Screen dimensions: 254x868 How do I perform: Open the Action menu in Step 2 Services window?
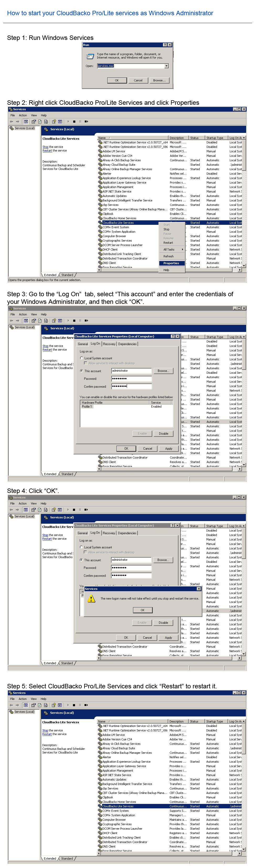pyautogui.click(x=23, y=115)
